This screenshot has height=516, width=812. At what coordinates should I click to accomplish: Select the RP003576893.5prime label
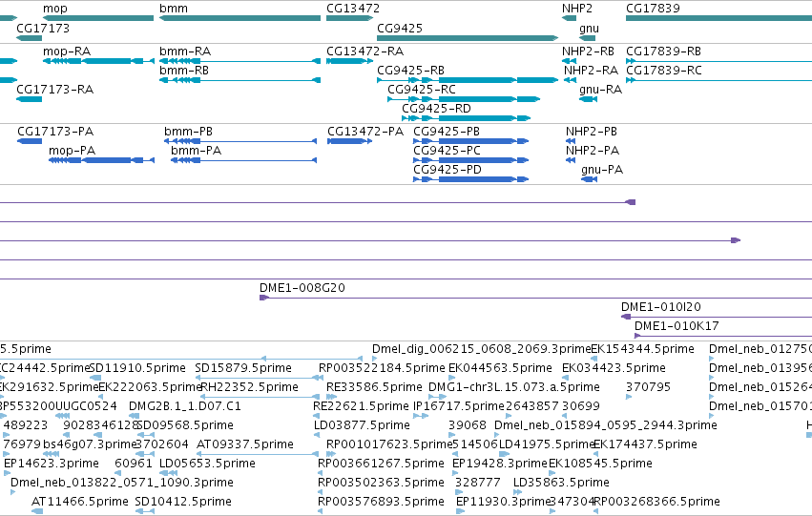[x=381, y=502]
